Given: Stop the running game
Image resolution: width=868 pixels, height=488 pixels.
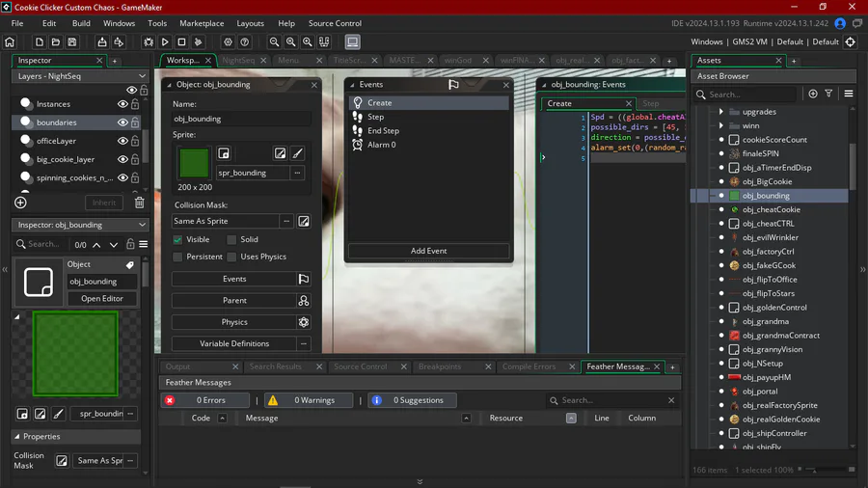Looking at the screenshot, I should (x=181, y=42).
